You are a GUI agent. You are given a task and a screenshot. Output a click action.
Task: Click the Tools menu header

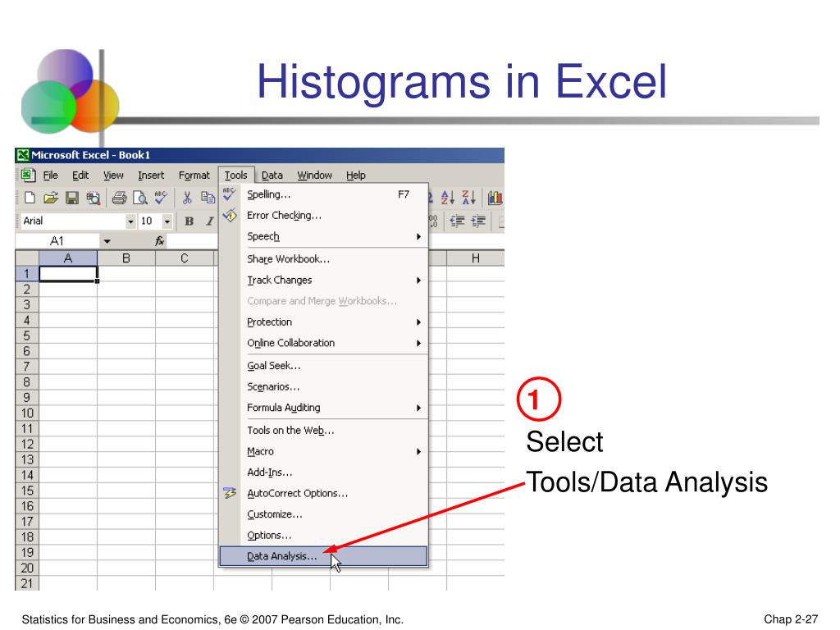tap(235, 176)
